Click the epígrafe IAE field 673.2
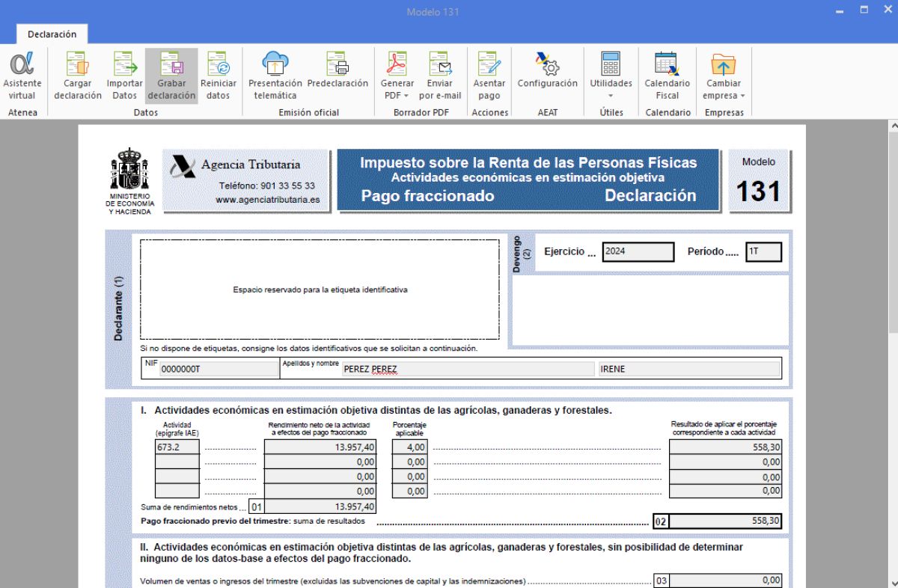 click(177, 447)
